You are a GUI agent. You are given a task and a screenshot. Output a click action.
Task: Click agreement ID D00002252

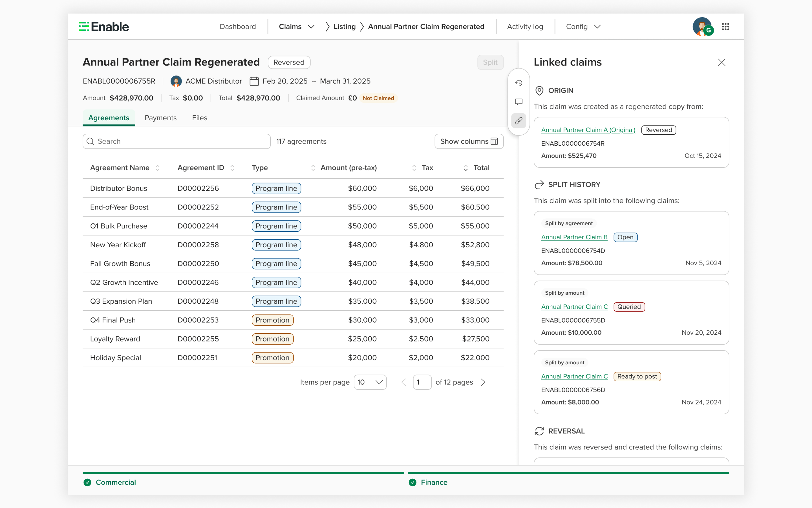click(198, 207)
